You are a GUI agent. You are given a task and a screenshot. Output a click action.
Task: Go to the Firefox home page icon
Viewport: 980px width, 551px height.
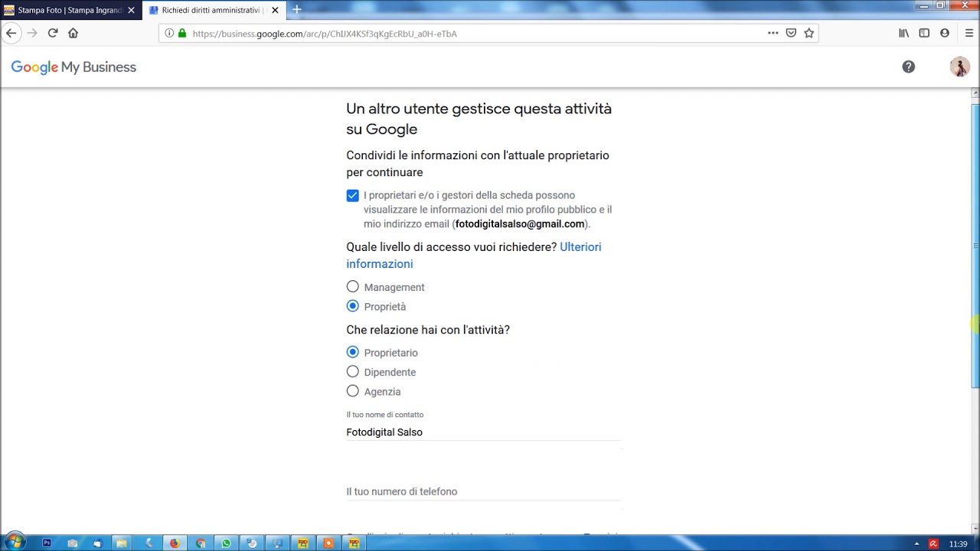pyautogui.click(x=73, y=33)
